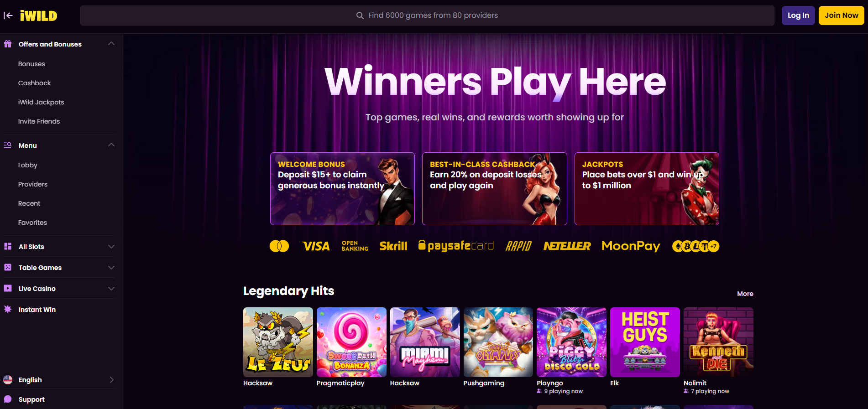868x409 pixels.
Task: Collapse the Menu section chevron
Action: coord(111,145)
